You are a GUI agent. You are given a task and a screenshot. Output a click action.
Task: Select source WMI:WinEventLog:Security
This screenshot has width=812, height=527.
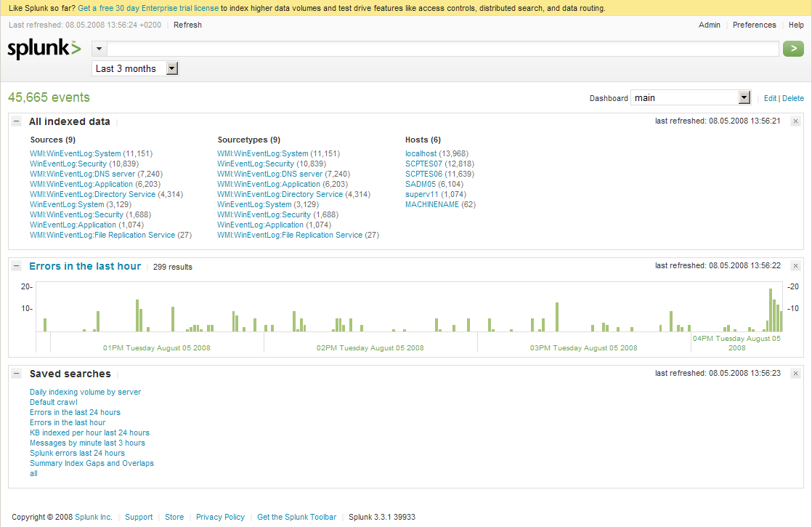pos(76,214)
